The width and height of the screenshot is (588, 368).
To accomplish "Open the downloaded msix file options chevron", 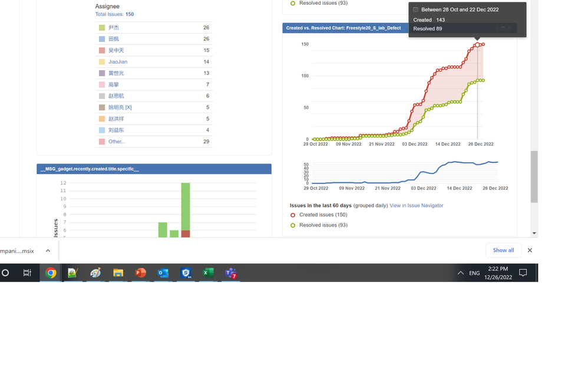I will 48,251.
